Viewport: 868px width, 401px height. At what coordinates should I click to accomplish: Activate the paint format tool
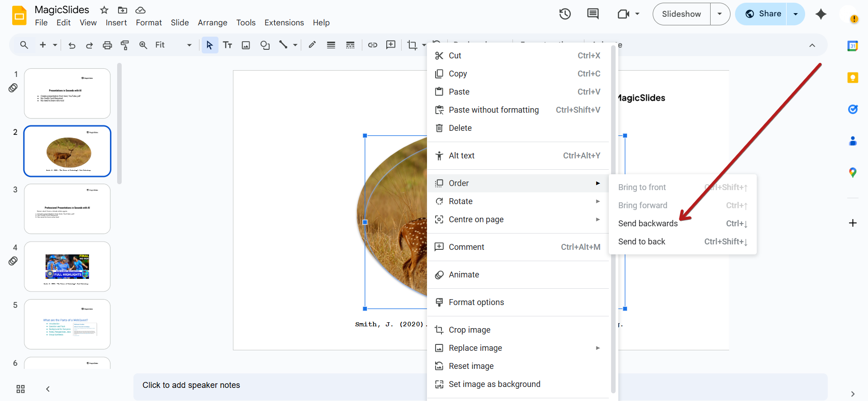coord(125,45)
